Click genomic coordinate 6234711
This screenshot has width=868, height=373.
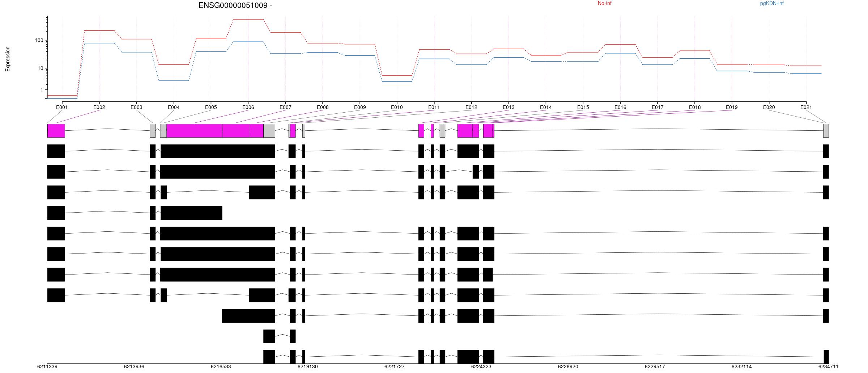click(829, 367)
